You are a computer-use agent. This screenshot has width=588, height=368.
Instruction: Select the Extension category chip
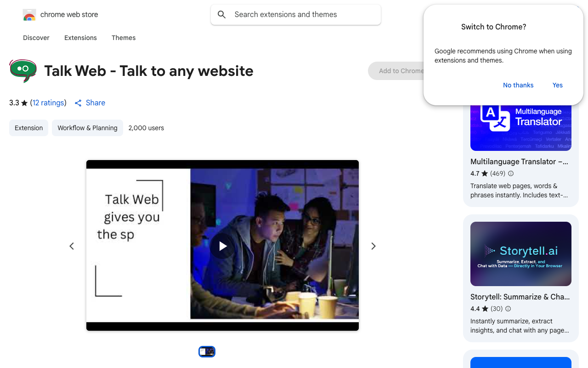(28, 128)
